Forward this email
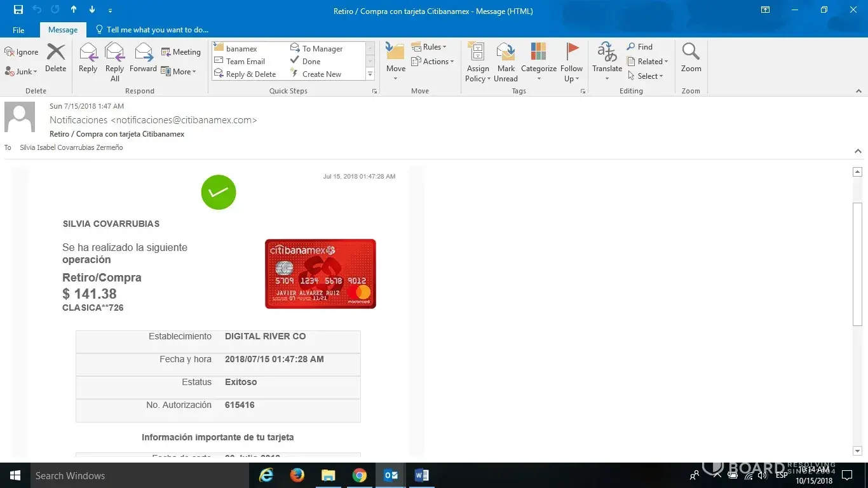This screenshot has height=488, width=868. click(143, 58)
